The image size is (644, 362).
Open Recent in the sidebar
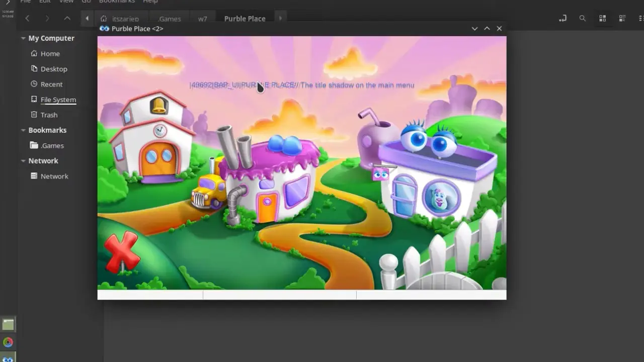pos(51,84)
